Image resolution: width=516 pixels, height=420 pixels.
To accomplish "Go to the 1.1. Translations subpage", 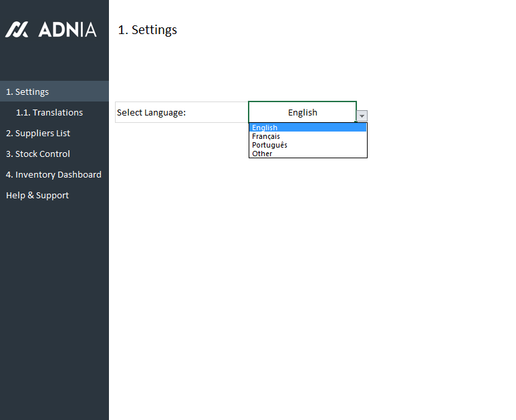I will click(x=49, y=113).
